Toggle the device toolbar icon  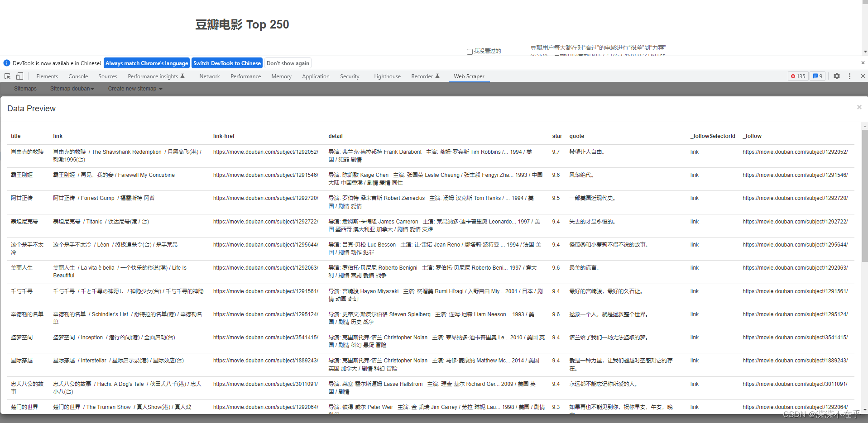point(19,76)
